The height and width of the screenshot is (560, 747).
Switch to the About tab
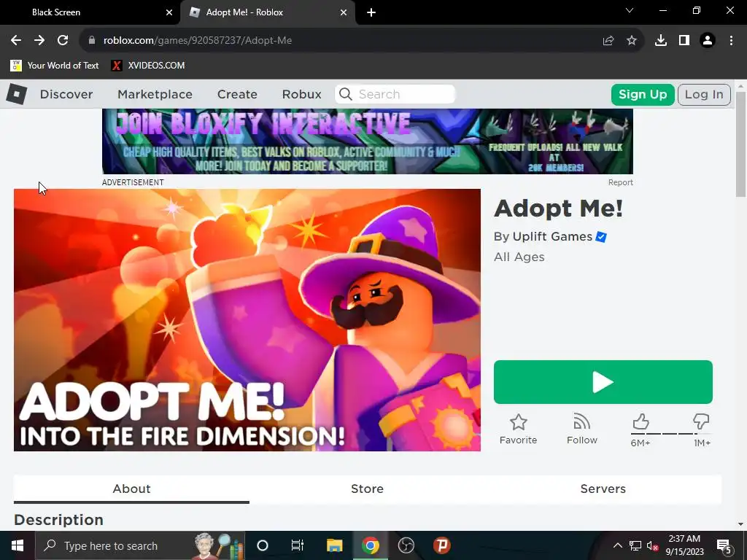point(131,489)
